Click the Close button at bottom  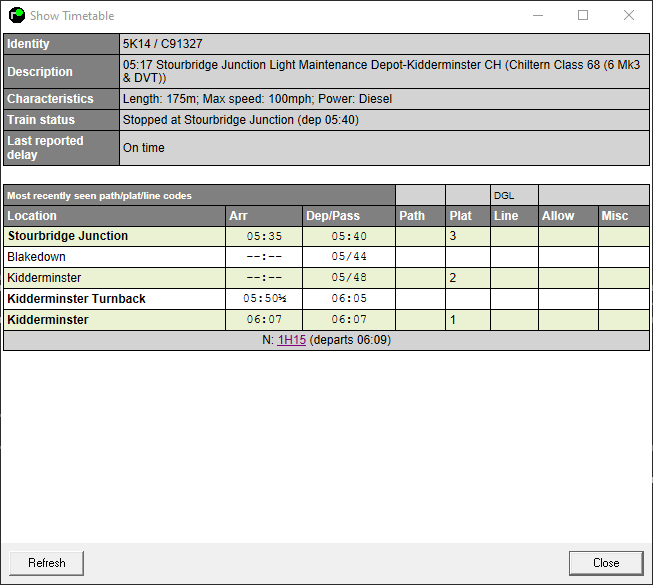[605, 563]
